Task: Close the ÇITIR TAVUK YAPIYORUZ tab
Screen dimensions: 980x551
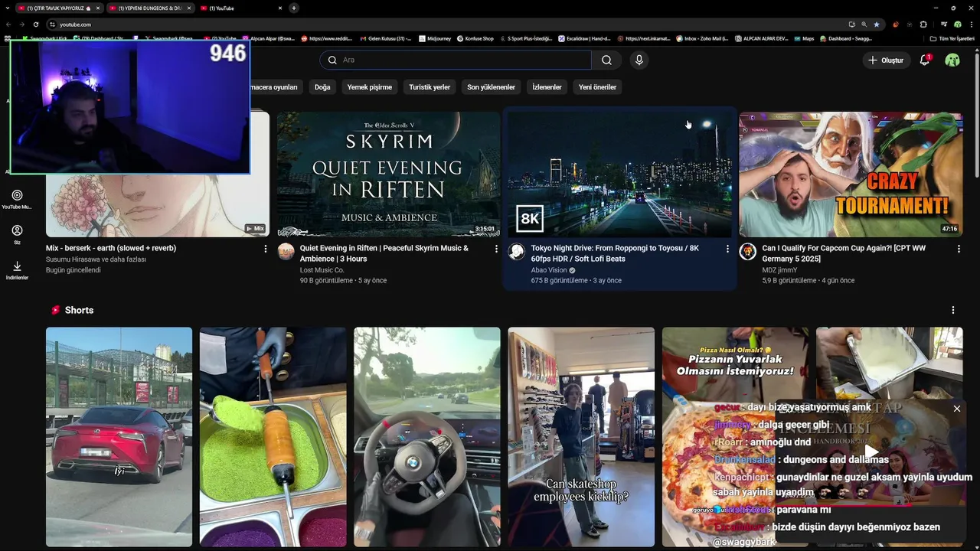Action: click(98, 8)
